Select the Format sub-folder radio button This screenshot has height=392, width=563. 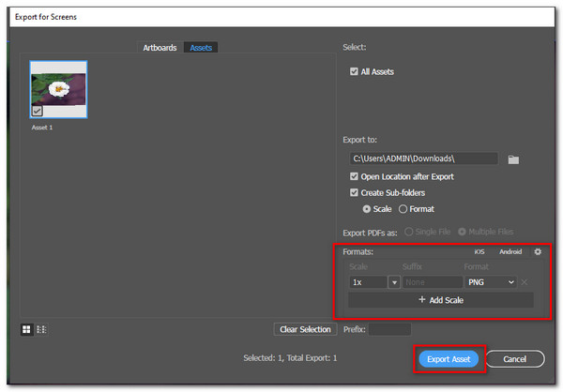click(403, 208)
